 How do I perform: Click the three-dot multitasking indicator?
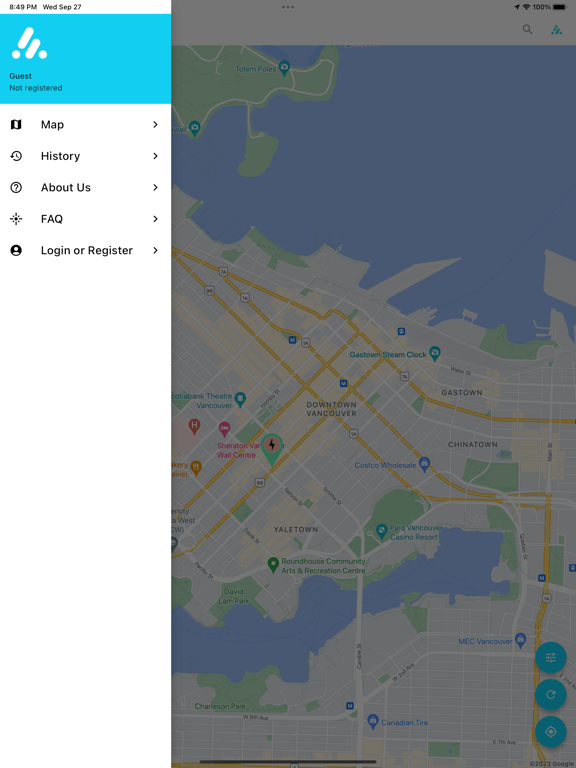point(288,7)
